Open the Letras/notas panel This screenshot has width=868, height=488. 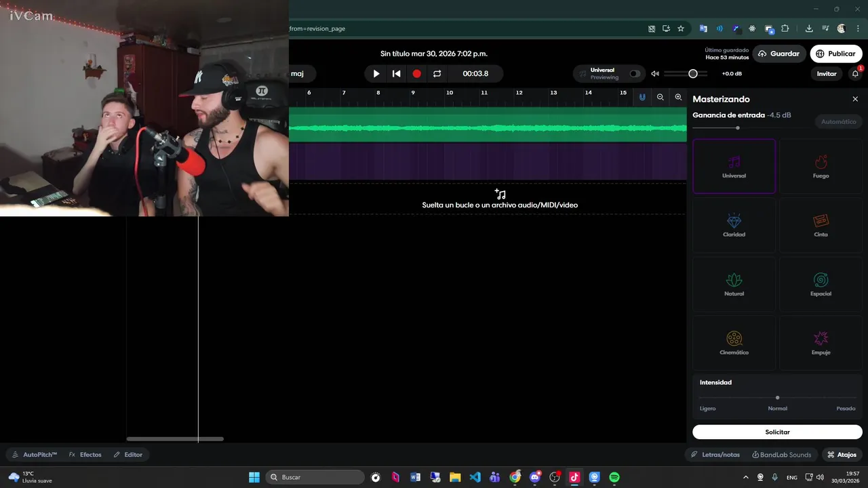point(715,455)
